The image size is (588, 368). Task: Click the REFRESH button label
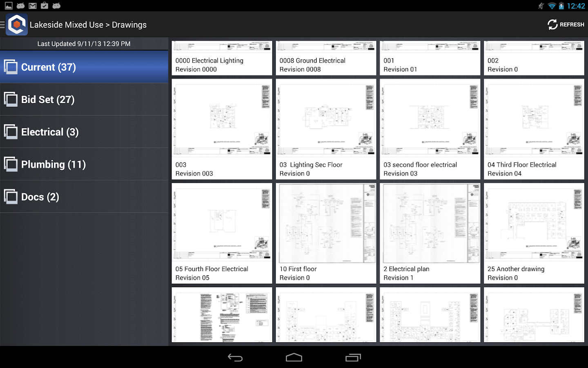(x=572, y=24)
